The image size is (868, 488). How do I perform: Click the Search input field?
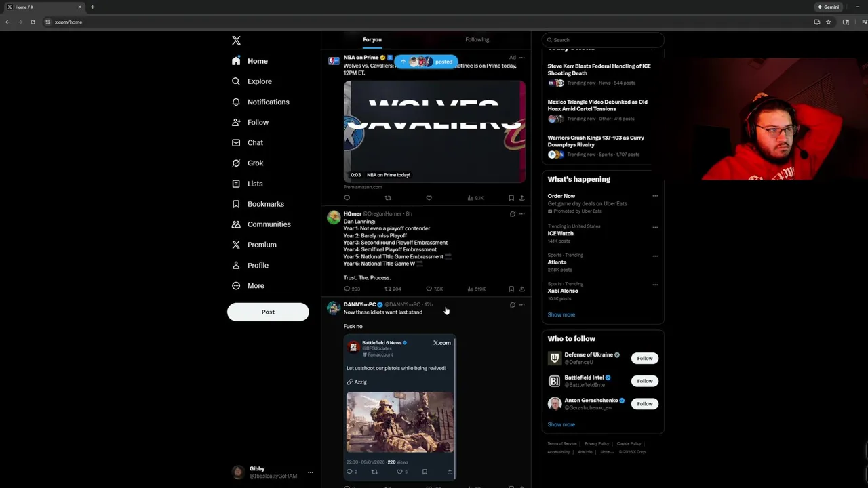603,39
